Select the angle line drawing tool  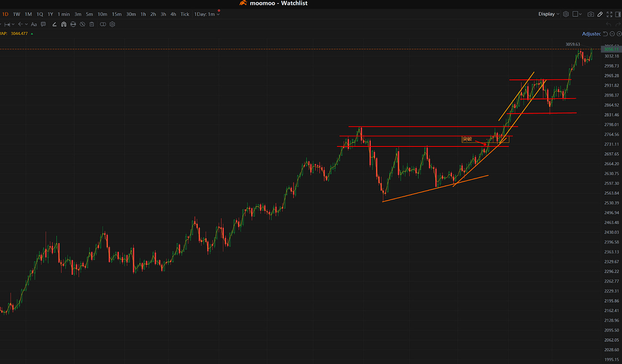[54, 24]
